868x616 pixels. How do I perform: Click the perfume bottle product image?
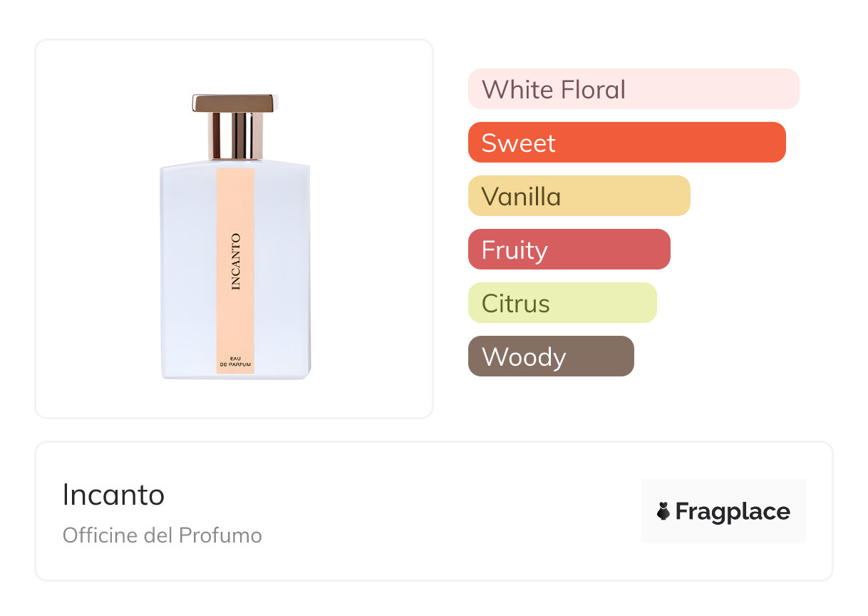(235, 235)
